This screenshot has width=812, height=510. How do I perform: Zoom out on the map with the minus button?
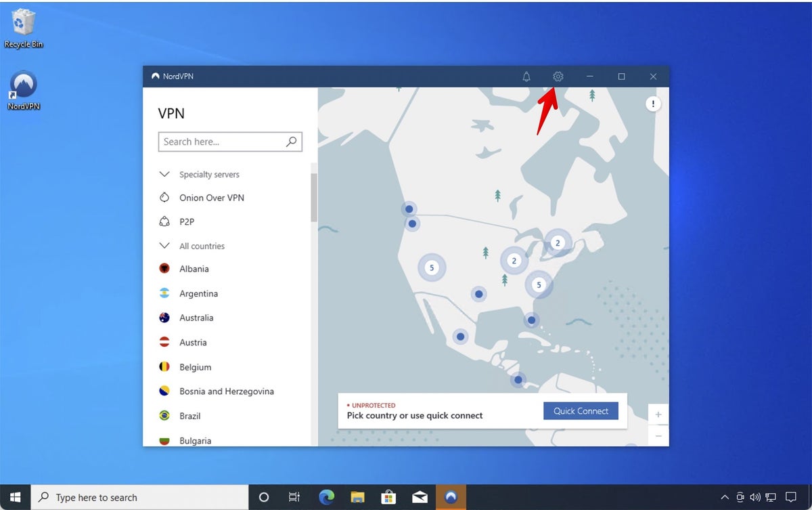(658, 436)
